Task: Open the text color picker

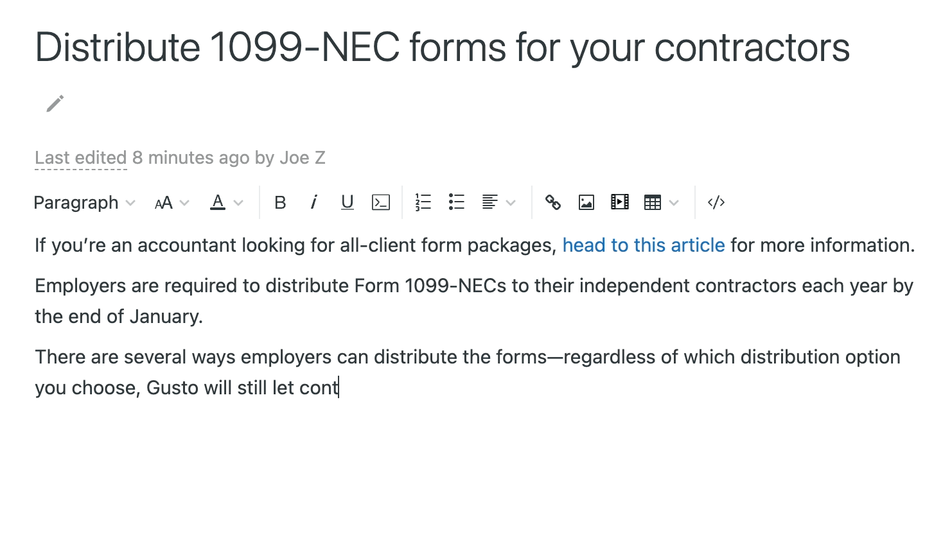Action: pos(227,202)
